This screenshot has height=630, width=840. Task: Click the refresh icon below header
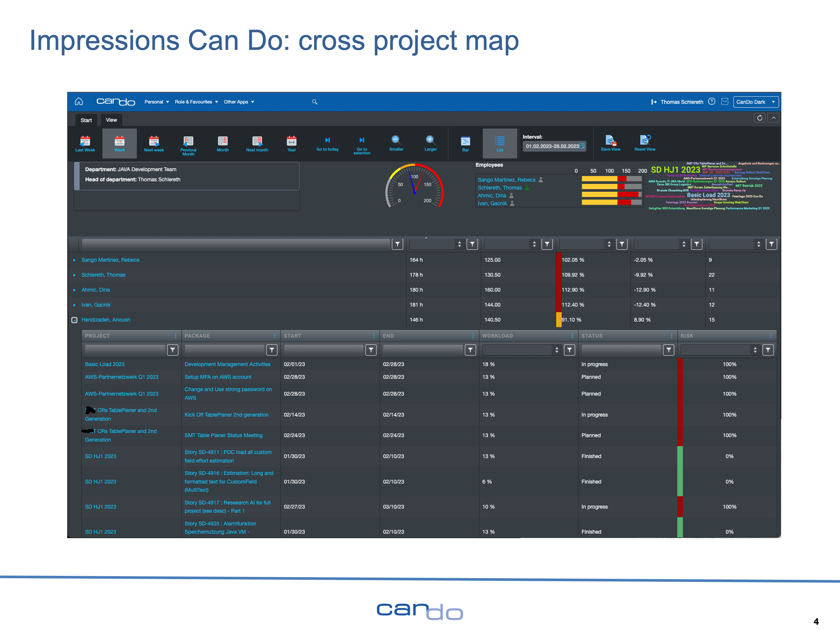click(x=760, y=118)
